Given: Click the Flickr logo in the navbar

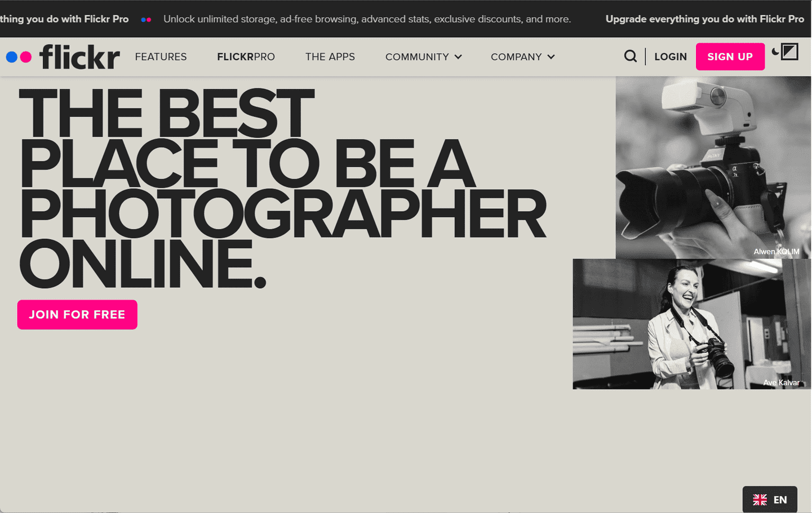Looking at the screenshot, I should click(63, 57).
